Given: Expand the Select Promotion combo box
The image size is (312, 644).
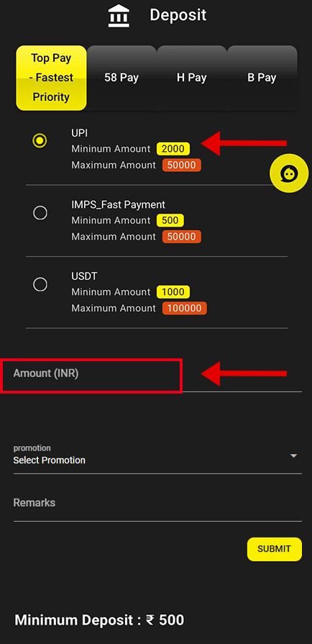Looking at the screenshot, I should click(x=157, y=456).
